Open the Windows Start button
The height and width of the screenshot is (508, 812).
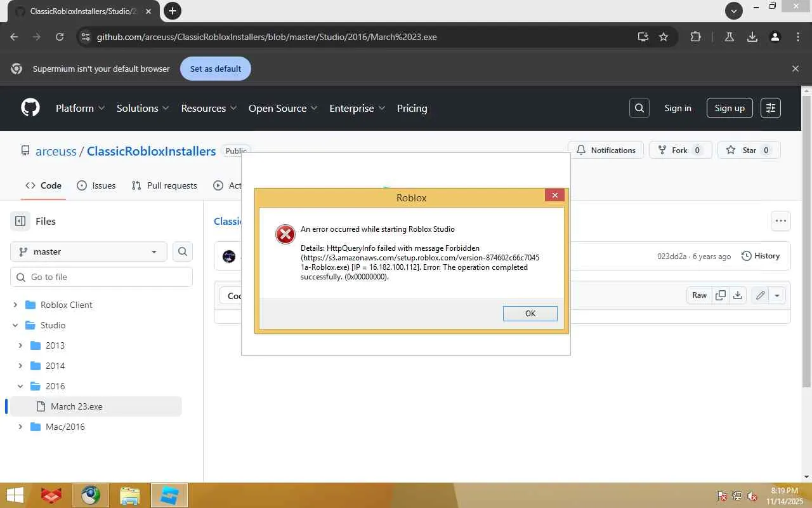point(15,495)
